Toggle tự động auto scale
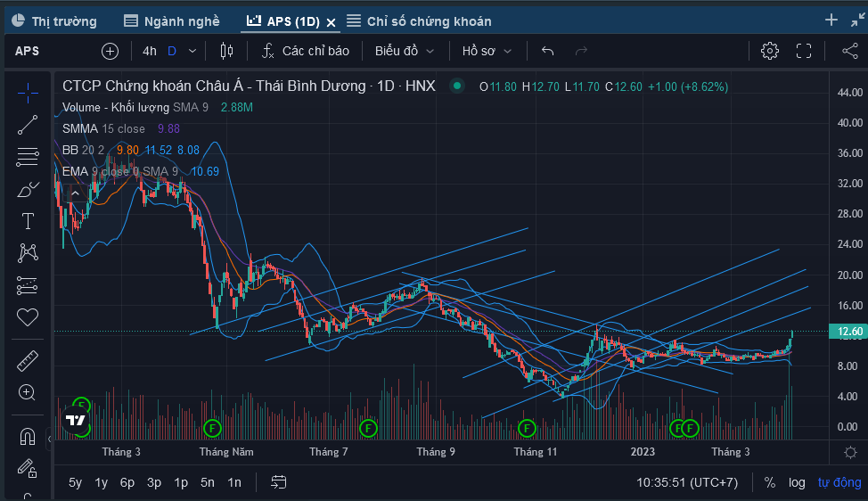 (839, 483)
